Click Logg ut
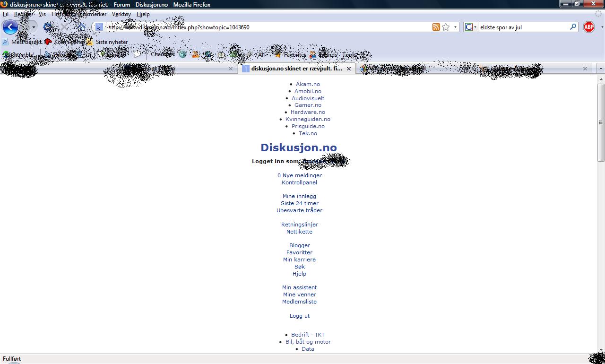 tap(300, 316)
